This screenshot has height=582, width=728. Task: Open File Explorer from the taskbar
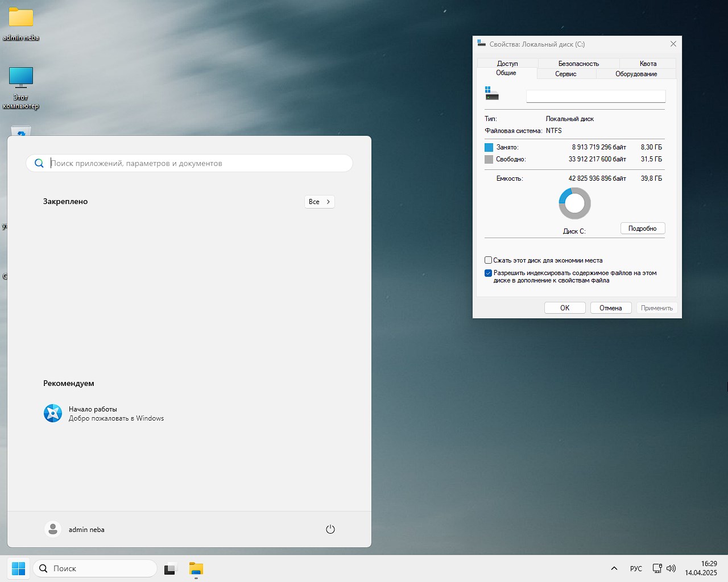click(x=196, y=568)
